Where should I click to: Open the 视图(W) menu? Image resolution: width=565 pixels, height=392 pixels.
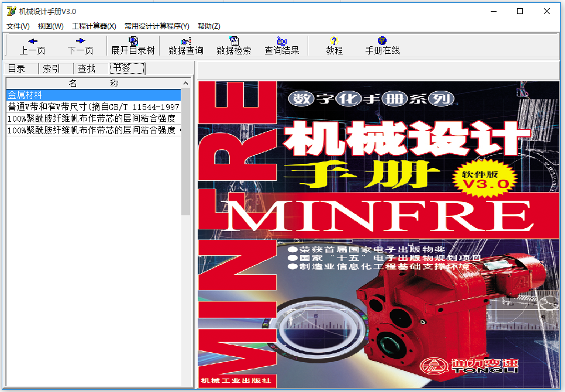50,26
